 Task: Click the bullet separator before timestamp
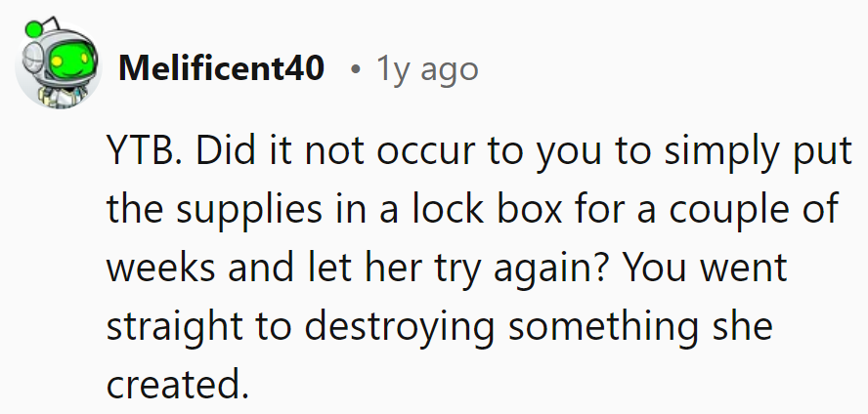(x=356, y=70)
